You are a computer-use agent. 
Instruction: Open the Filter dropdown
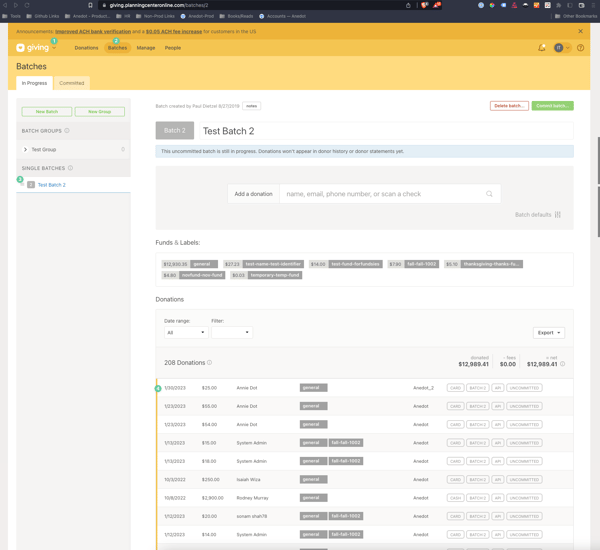[232, 332]
